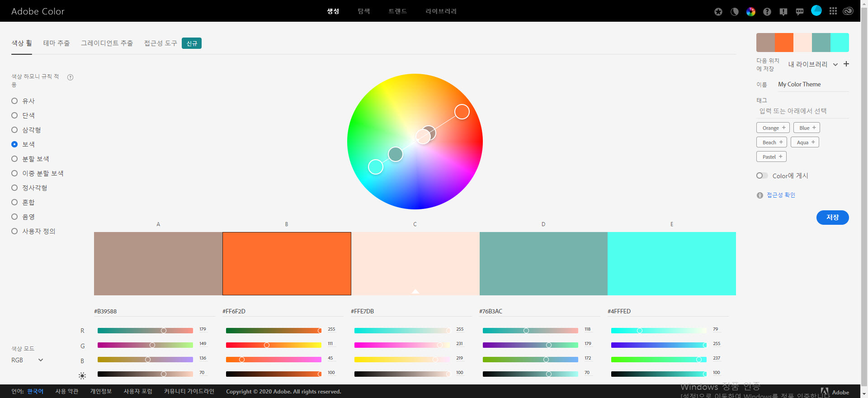The width and height of the screenshot is (868, 398).
Task: Open the 한국어 language selector
Action: point(35,392)
